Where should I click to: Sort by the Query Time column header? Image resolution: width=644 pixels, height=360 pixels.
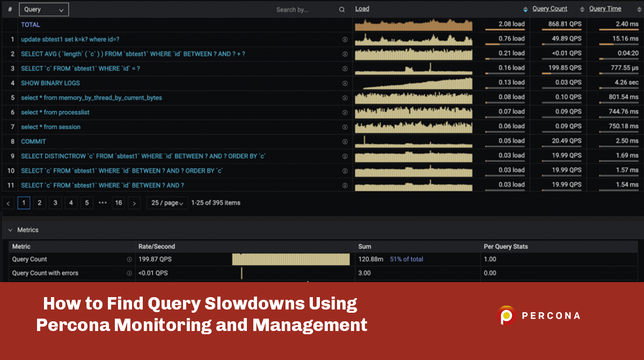coord(605,9)
